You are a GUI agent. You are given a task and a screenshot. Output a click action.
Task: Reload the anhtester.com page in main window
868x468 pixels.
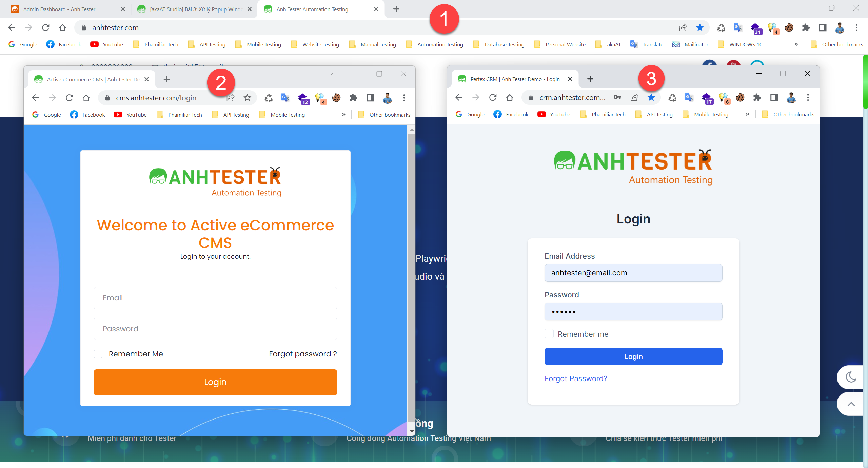(x=45, y=27)
